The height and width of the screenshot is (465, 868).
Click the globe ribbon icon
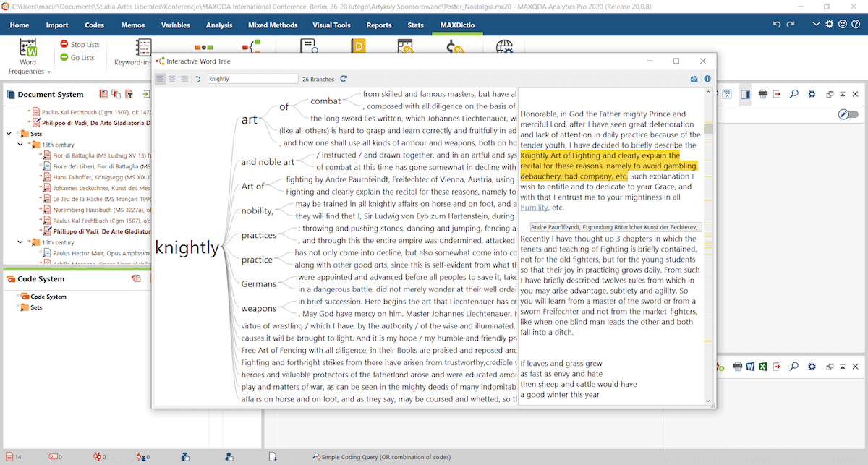tap(505, 48)
